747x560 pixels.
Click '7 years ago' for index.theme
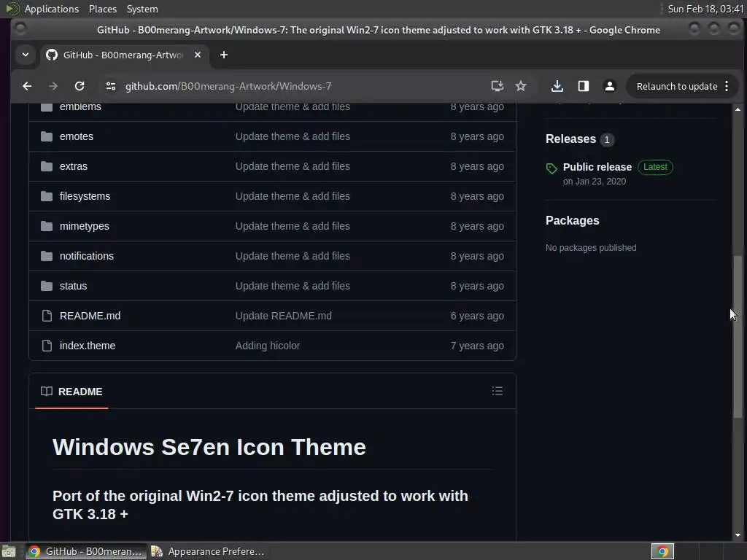click(x=477, y=346)
